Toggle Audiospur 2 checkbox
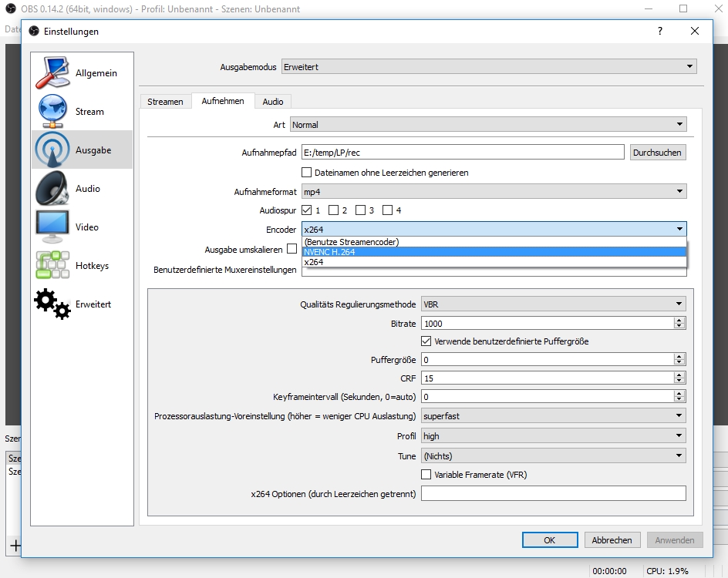Image resolution: width=728 pixels, height=578 pixels. click(334, 210)
